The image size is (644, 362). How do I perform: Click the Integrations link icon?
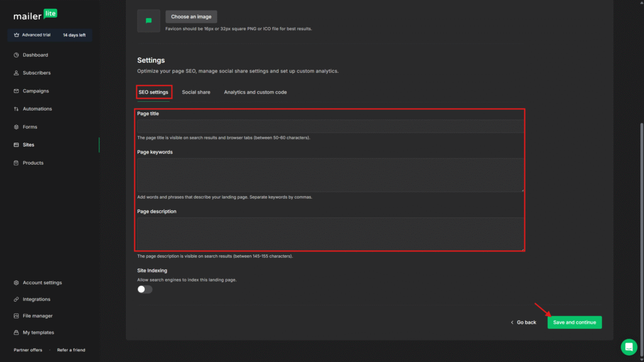pos(16,299)
